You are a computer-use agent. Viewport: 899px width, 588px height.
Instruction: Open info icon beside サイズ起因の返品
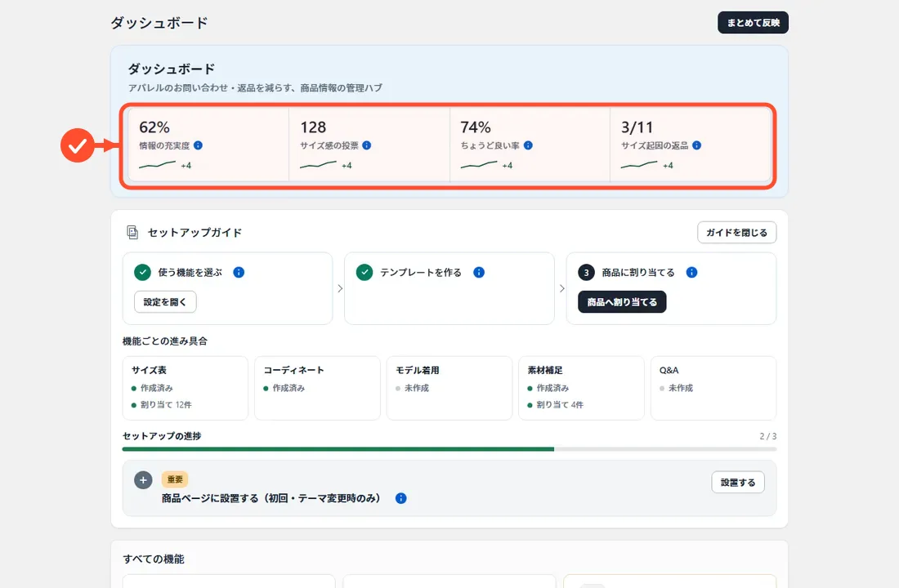pyautogui.click(x=696, y=145)
